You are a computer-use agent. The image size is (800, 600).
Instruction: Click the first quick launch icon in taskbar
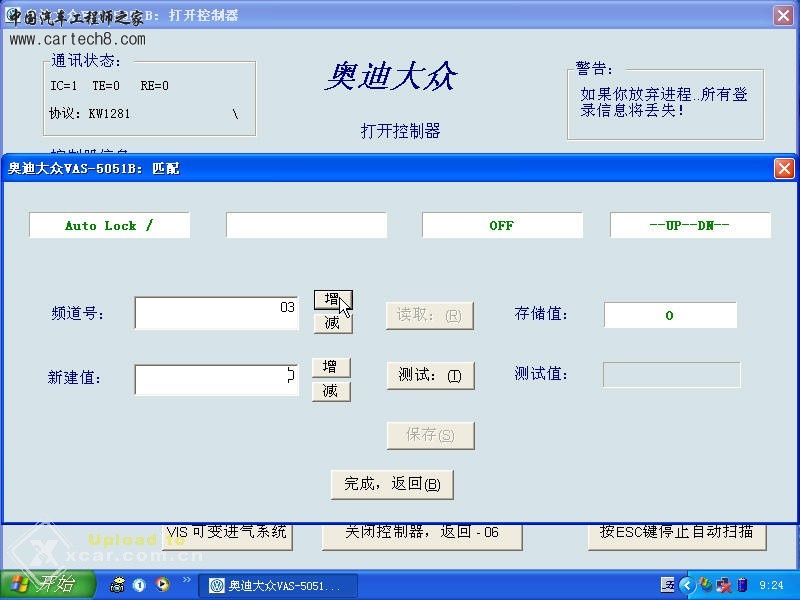pos(118,585)
